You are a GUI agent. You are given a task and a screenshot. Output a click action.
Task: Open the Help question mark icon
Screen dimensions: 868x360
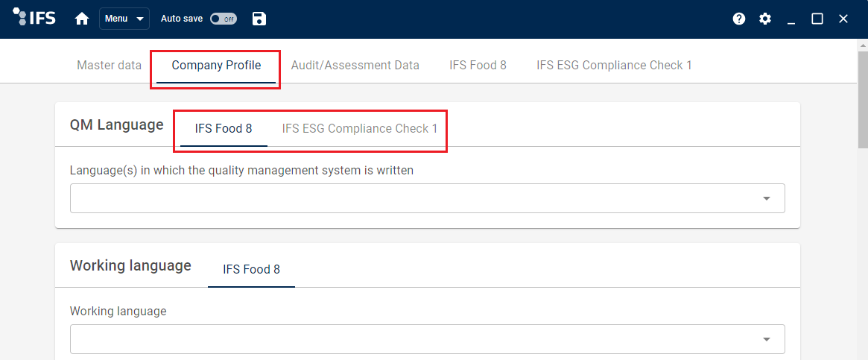click(739, 19)
